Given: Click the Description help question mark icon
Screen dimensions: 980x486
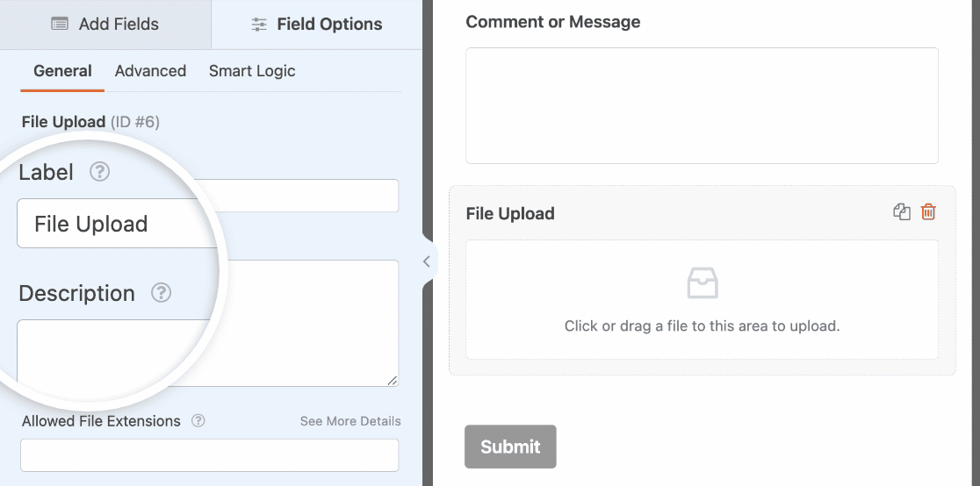Looking at the screenshot, I should point(161,293).
